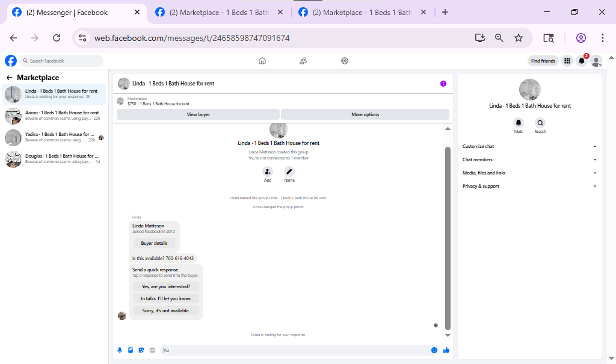Open Buyer details for Linda Matteson
The image size is (616, 364).
point(154,243)
